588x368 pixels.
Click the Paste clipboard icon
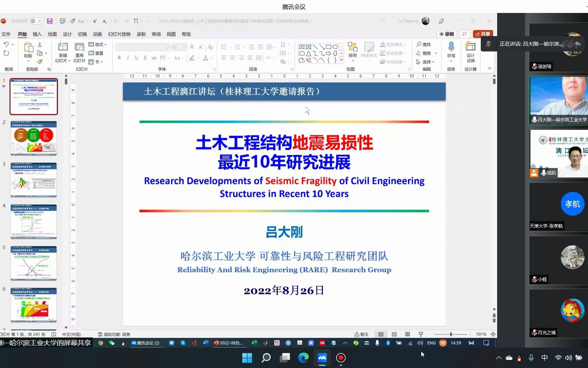(28, 47)
